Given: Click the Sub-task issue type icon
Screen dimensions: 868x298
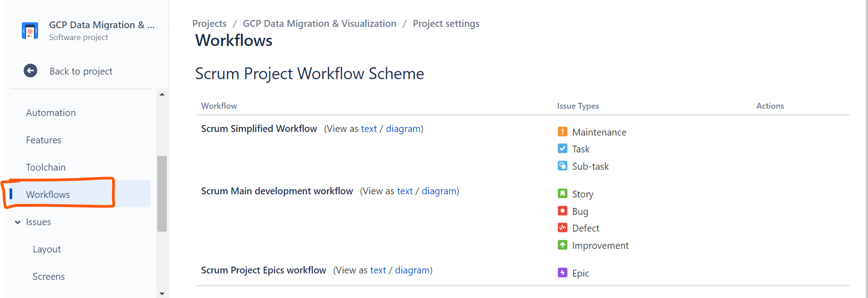Looking at the screenshot, I should click(563, 166).
